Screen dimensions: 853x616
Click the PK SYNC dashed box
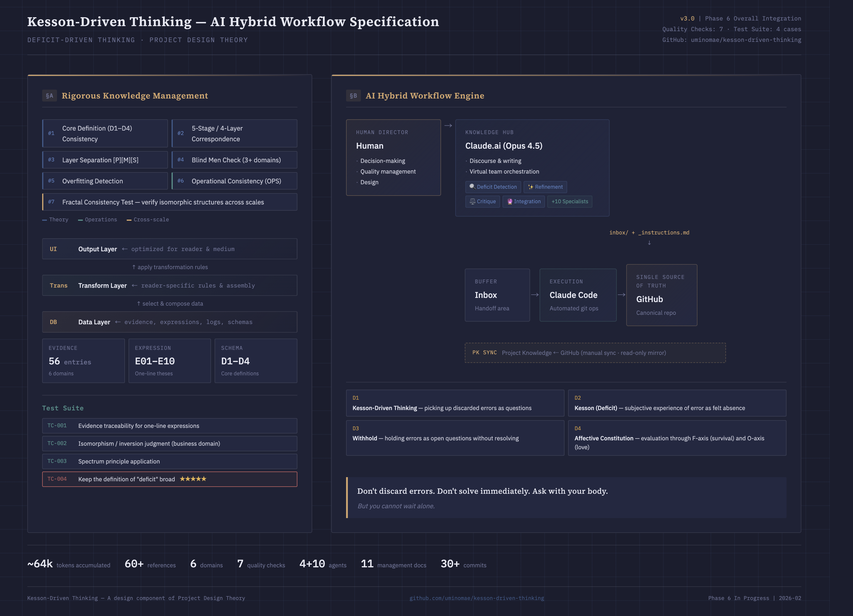(595, 353)
